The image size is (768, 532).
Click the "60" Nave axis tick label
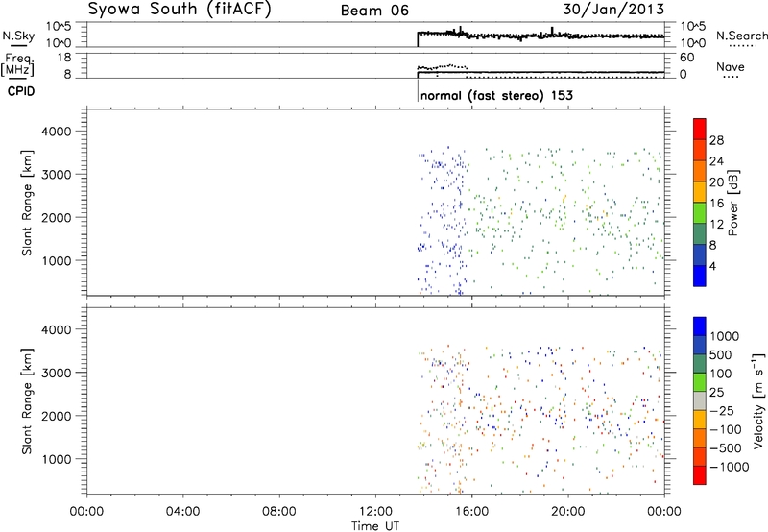click(686, 58)
